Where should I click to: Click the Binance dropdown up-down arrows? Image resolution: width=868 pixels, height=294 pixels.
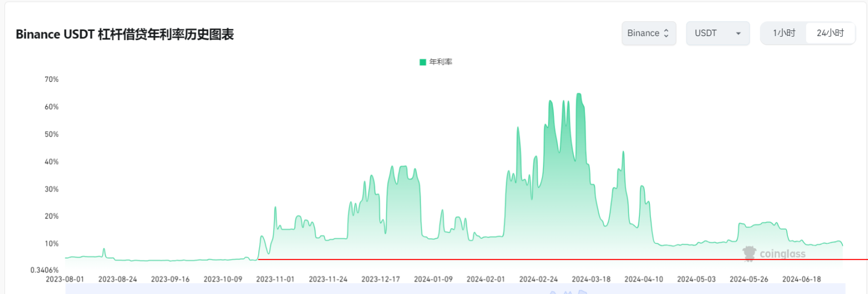666,33
